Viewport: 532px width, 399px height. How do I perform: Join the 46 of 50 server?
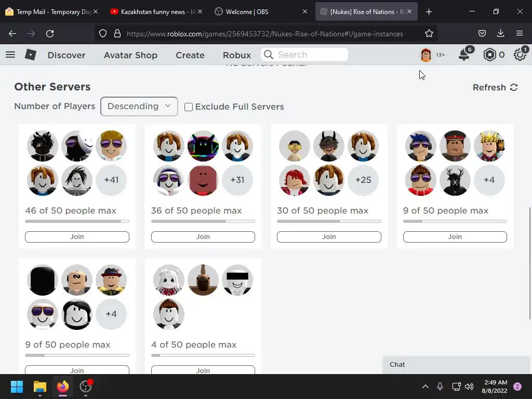tap(77, 237)
